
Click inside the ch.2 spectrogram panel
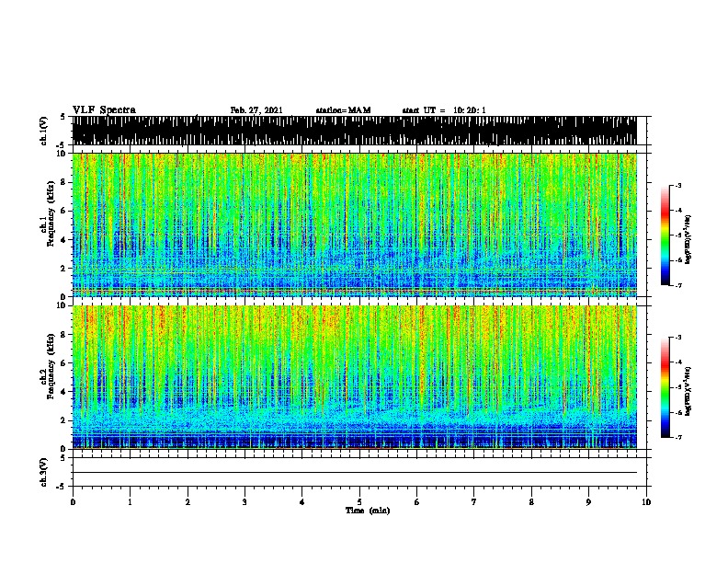click(355, 377)
